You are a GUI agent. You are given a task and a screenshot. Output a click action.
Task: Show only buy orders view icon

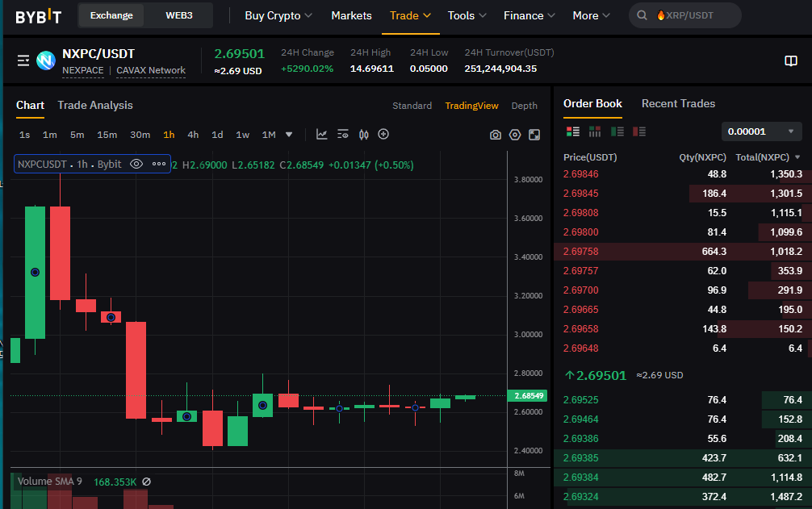pyautogui.click(x=617, y=131)
